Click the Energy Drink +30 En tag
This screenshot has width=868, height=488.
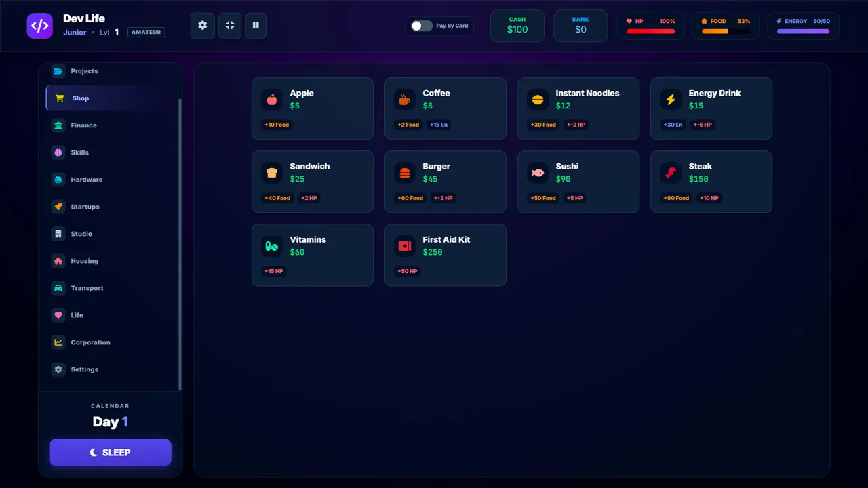tap(673, 125)
